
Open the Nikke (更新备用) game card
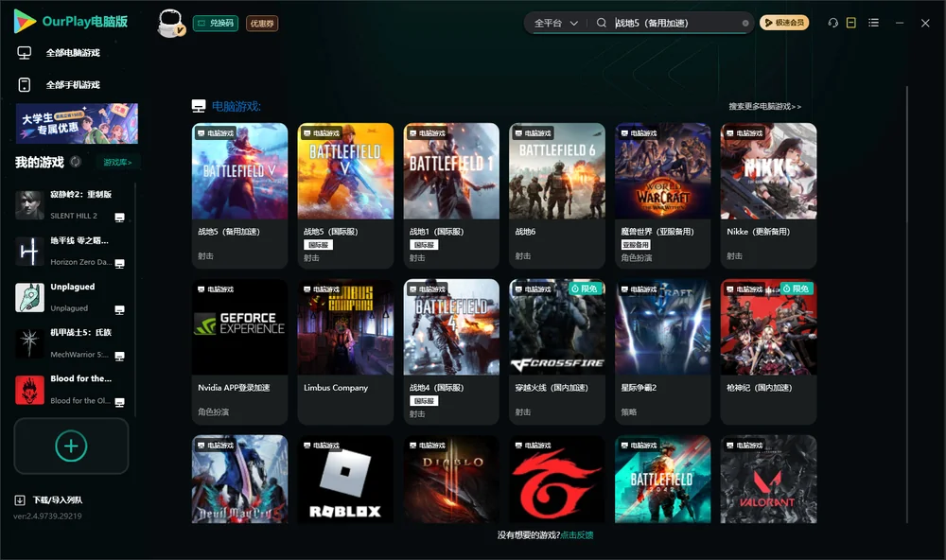(768, 196)
